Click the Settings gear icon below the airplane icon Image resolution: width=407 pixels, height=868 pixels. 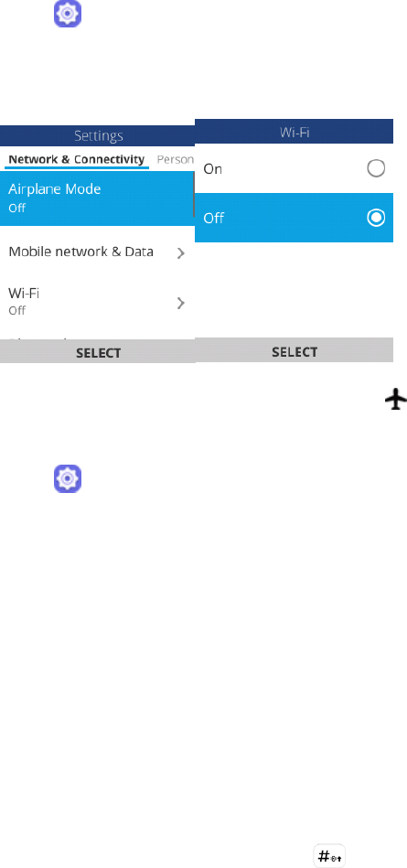click(x=68, y=478)
